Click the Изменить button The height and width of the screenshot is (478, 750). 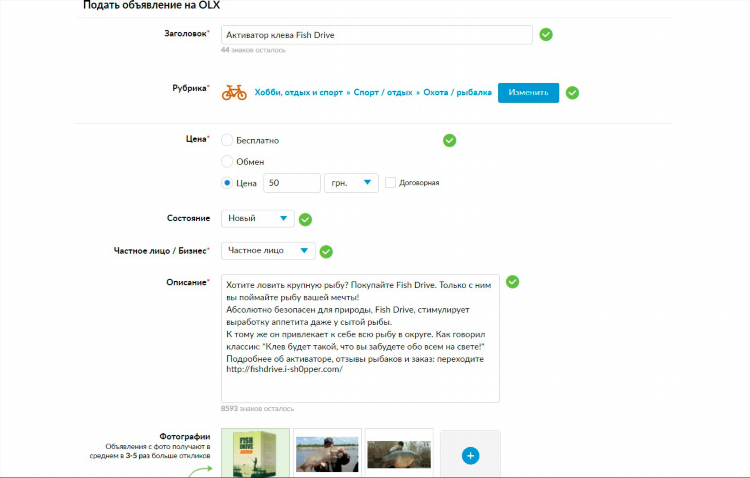528,92
